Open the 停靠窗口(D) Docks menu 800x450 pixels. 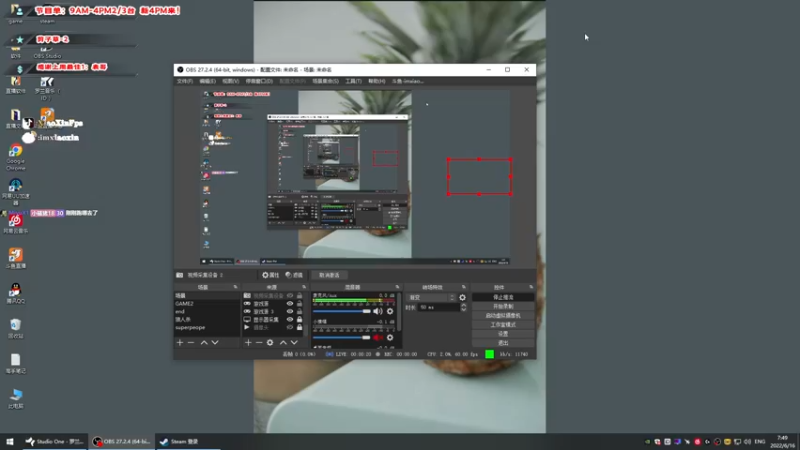coord(259,81)
